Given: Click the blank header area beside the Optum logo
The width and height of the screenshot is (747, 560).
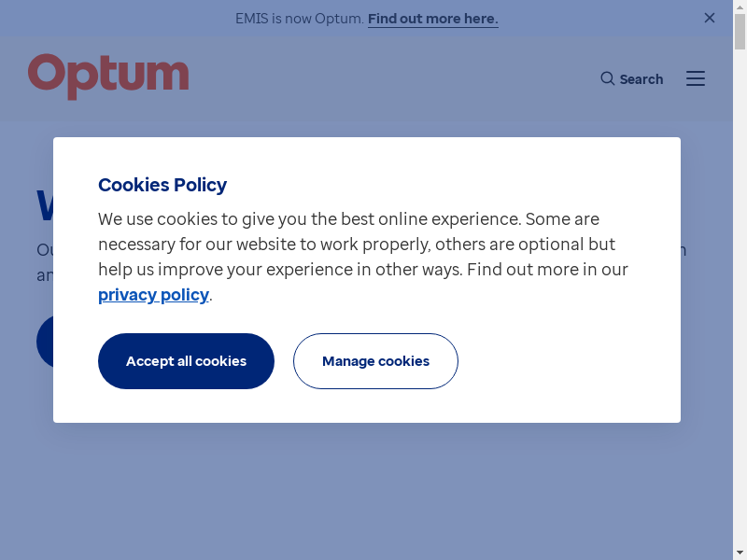Looking at the screenshot, I should click(392, 78).
